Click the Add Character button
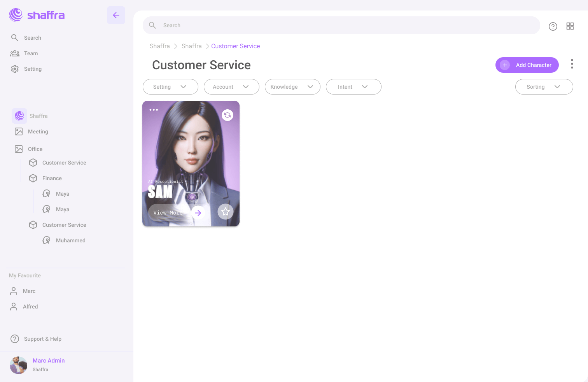 coord(527,65)
